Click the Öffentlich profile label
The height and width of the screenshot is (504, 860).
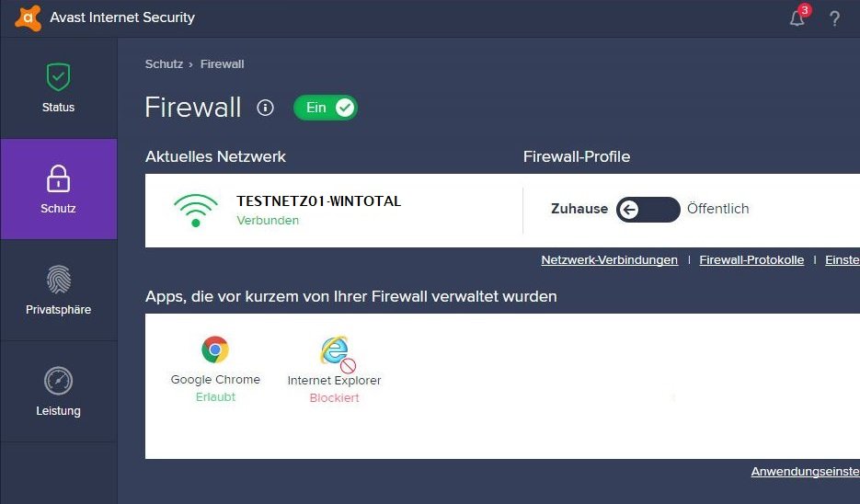[x=717, y=209]
